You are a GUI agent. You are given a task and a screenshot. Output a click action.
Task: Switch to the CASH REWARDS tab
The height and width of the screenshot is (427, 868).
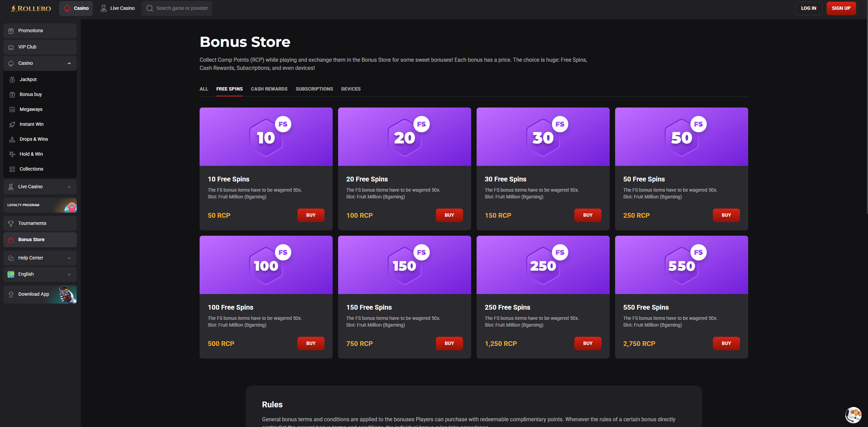point(269,89)
